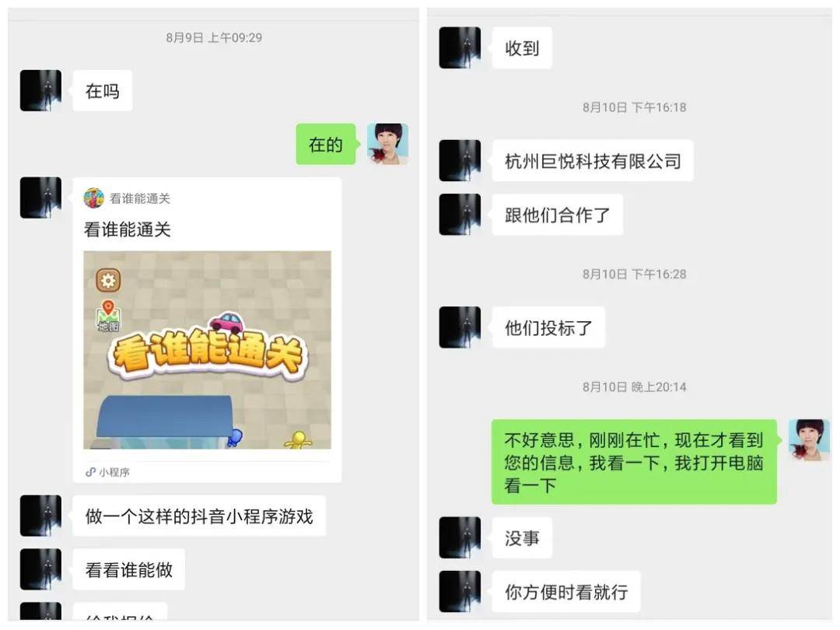This screenshot has height=630, width=840.
Task: Tap the dark avatar beside "在吗" message
Action: pos(40,90)
